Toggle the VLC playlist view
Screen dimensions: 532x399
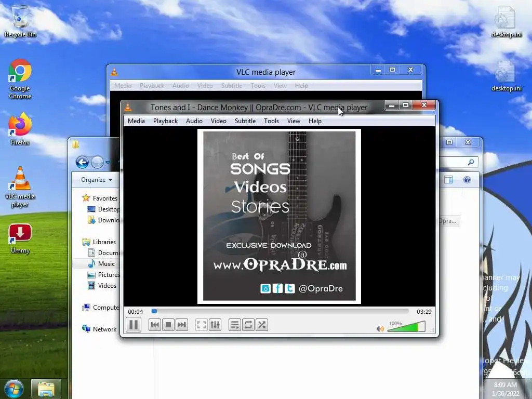pos(234,325)
